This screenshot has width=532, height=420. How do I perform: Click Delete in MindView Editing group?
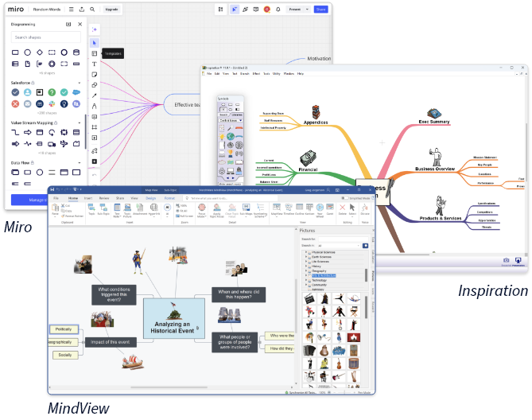click(342, 209)
